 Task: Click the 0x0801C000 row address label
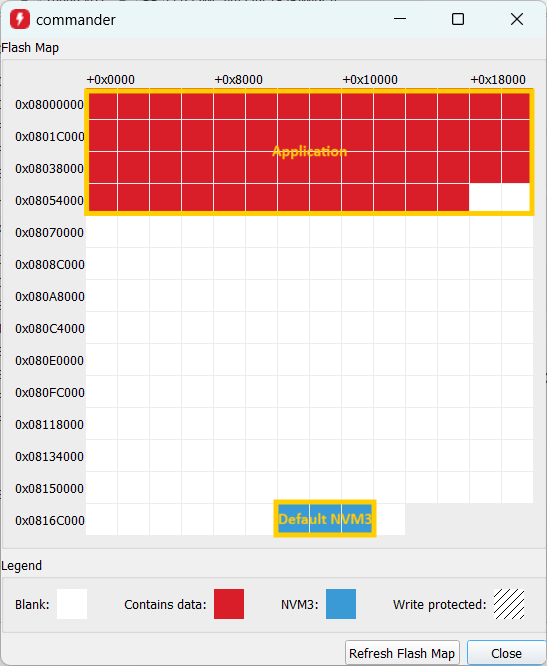click(50, 137)
